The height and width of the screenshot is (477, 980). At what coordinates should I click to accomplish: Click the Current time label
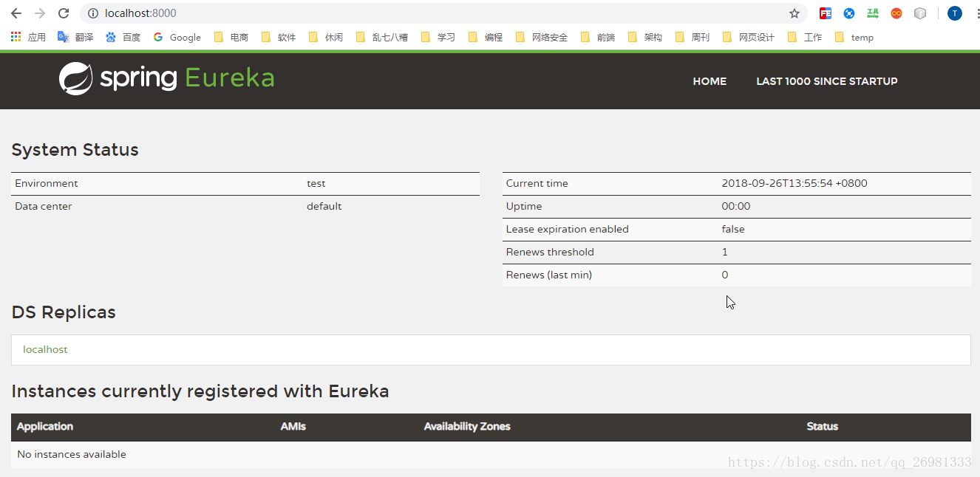coord(537,183)
